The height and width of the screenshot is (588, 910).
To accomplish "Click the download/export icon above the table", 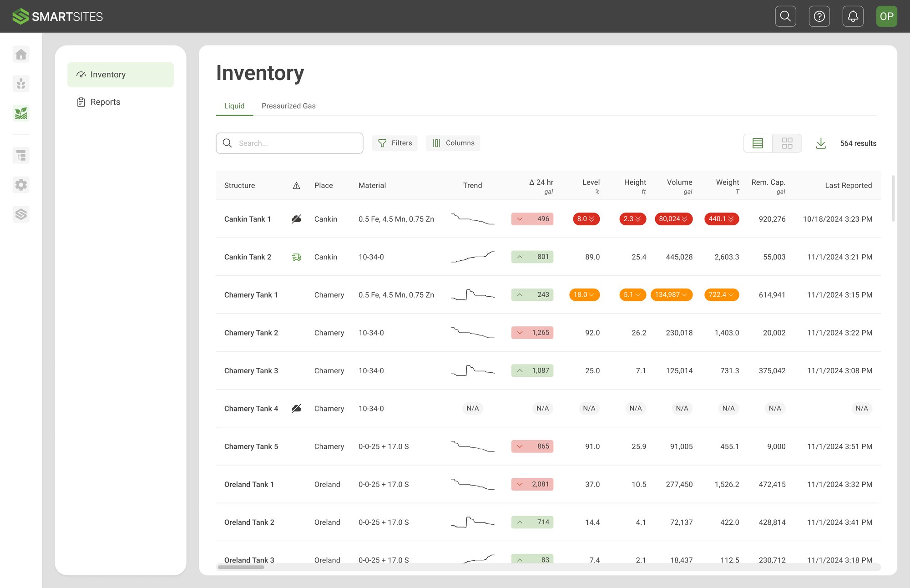I will (821, 143).
